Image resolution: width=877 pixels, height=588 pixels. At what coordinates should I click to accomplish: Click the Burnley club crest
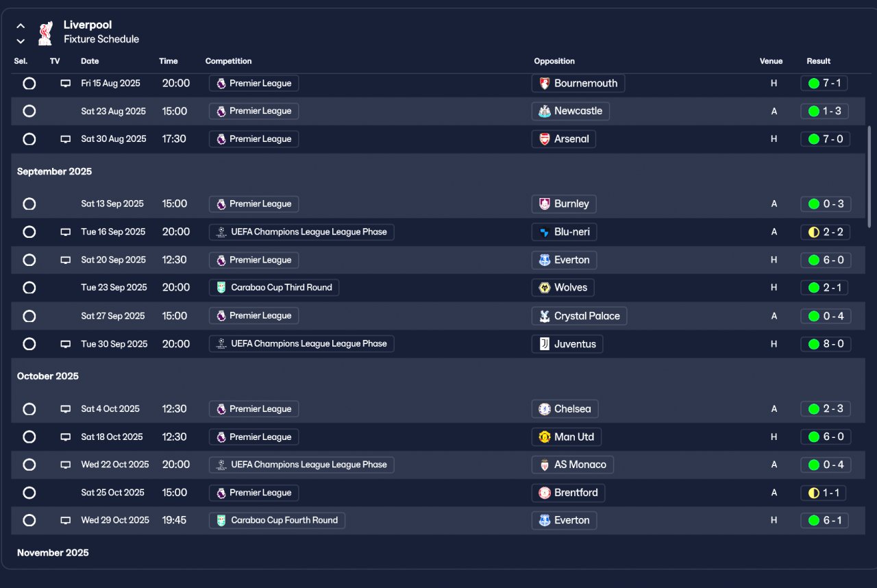(545, 204)
